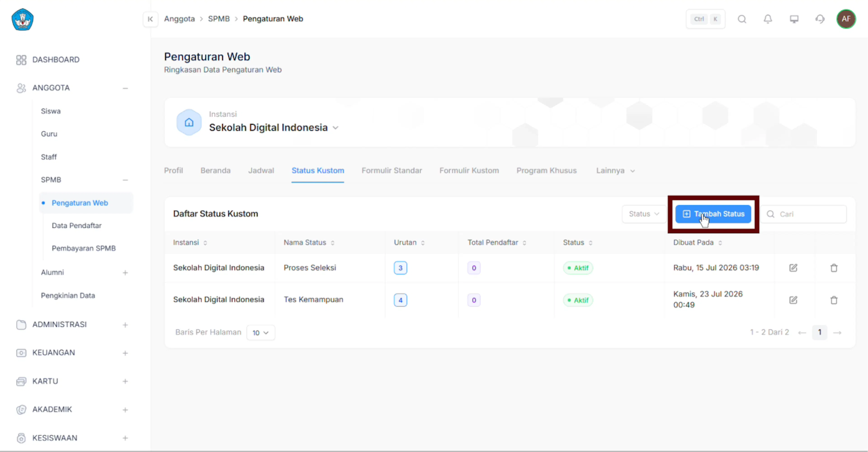Select the Status Kustom tab
Screen dimensions: 868x452
(x=318, y=170)
